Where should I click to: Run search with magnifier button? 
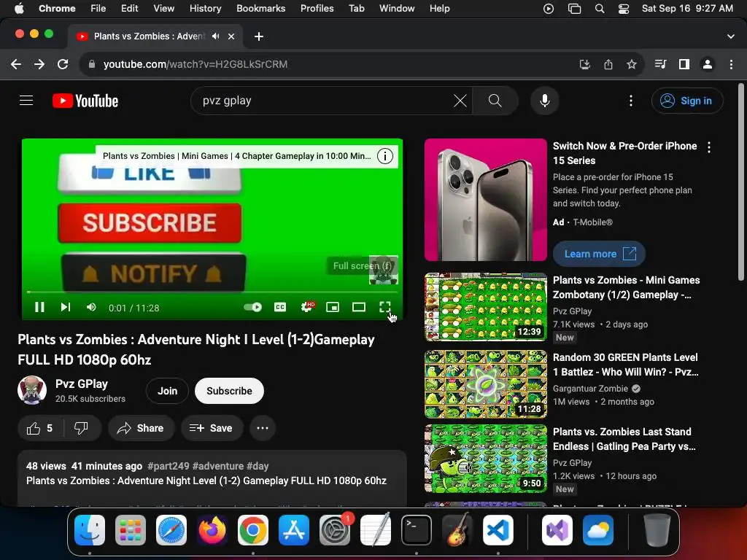pyautogui.click(x=495, y=101)
